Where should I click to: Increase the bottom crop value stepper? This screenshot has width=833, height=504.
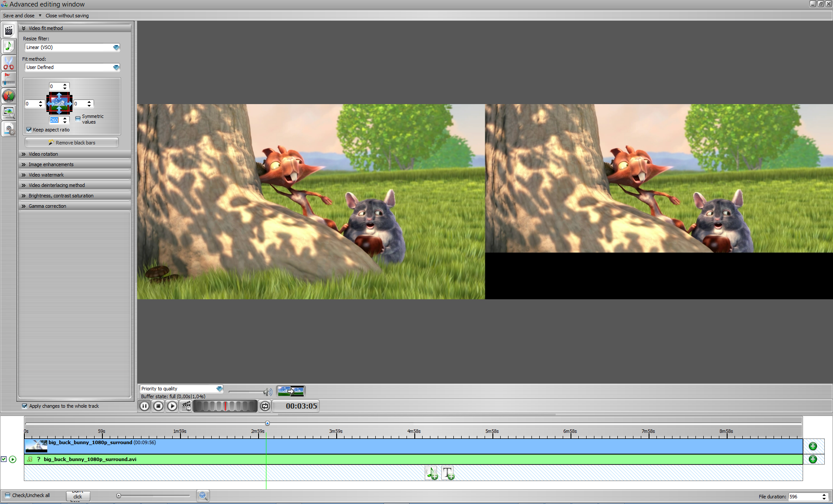click(65, 118)
